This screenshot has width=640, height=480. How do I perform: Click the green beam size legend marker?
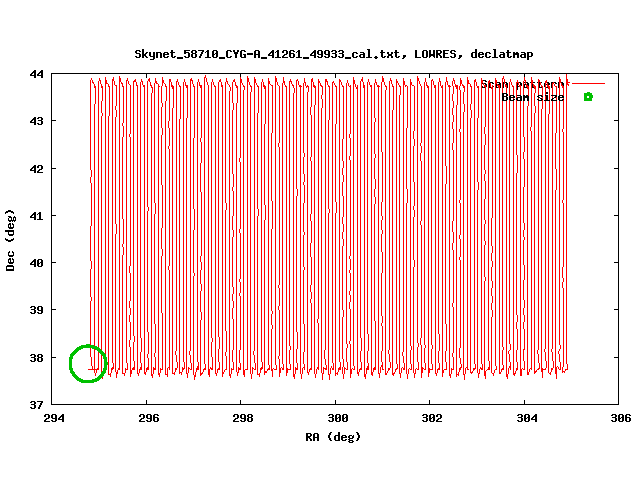(x=588, y=97)
